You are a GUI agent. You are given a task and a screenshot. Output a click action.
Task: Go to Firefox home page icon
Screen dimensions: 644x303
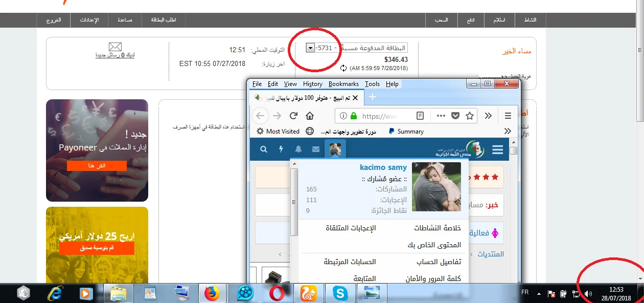click(310, 116)
